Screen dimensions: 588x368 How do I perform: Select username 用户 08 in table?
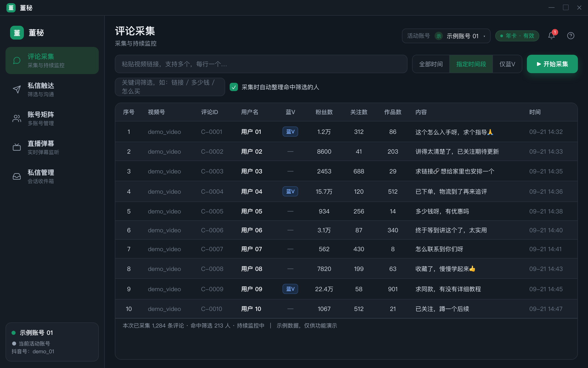point(252,269)
